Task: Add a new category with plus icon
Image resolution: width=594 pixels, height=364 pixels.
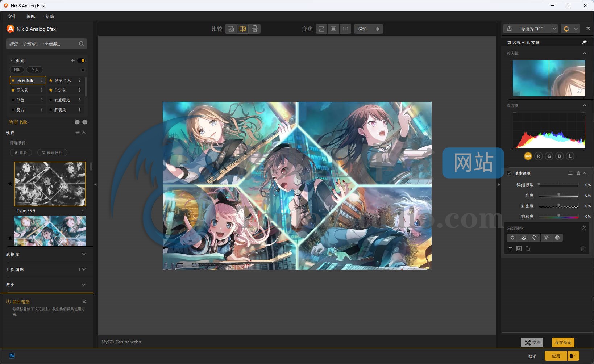Action: [73, 60]
